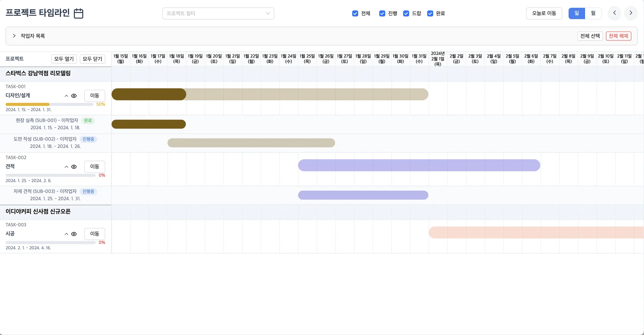Select the 견적 TASK-002 Gantt bar
644x335 pixels.
419,165
